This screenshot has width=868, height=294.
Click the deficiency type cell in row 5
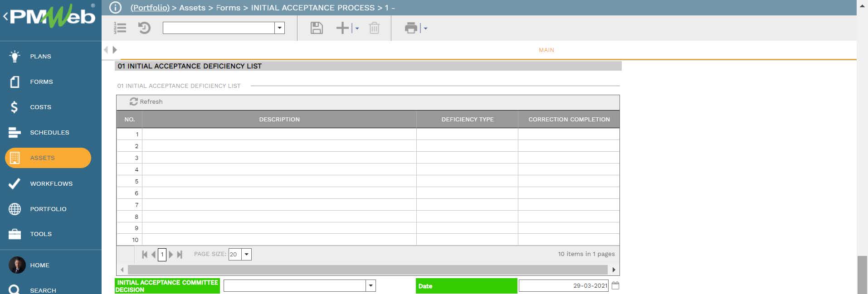pos(468,181)
